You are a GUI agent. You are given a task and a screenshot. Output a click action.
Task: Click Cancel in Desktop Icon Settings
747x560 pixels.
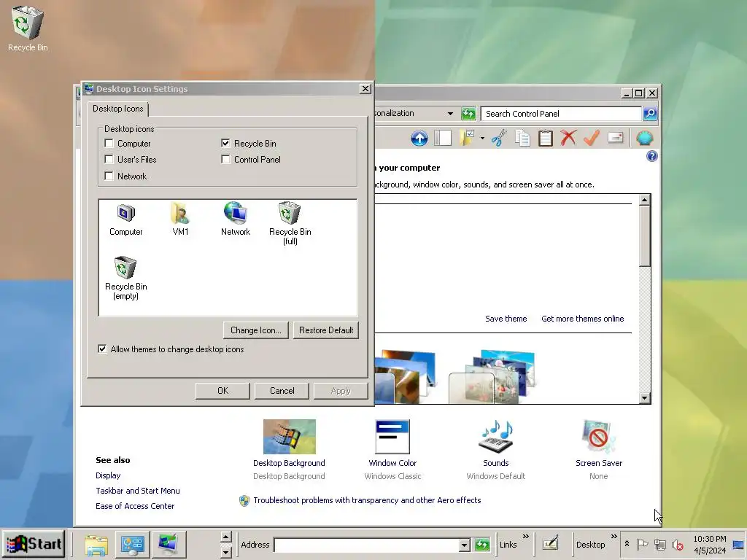(x=282, y=391)
